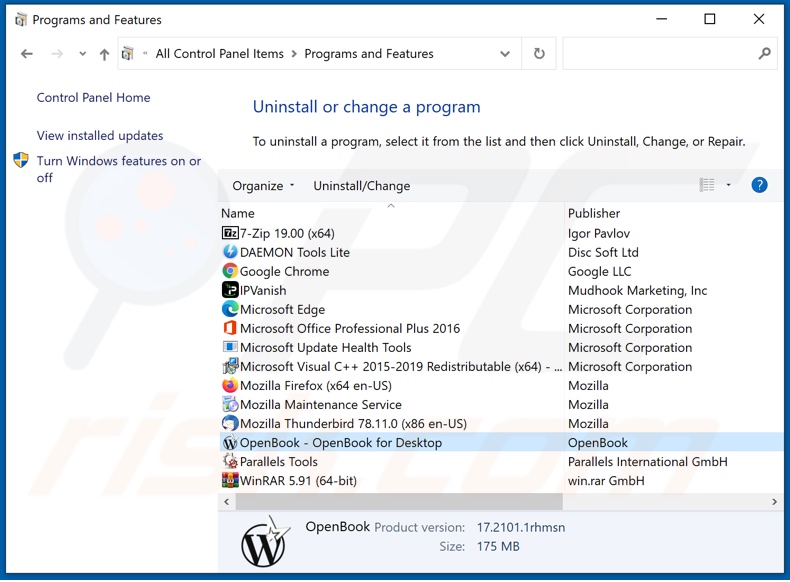Click the OpenBook row icon
The width and height of the screenshot is (790, 582).
[x=230, y=442]
